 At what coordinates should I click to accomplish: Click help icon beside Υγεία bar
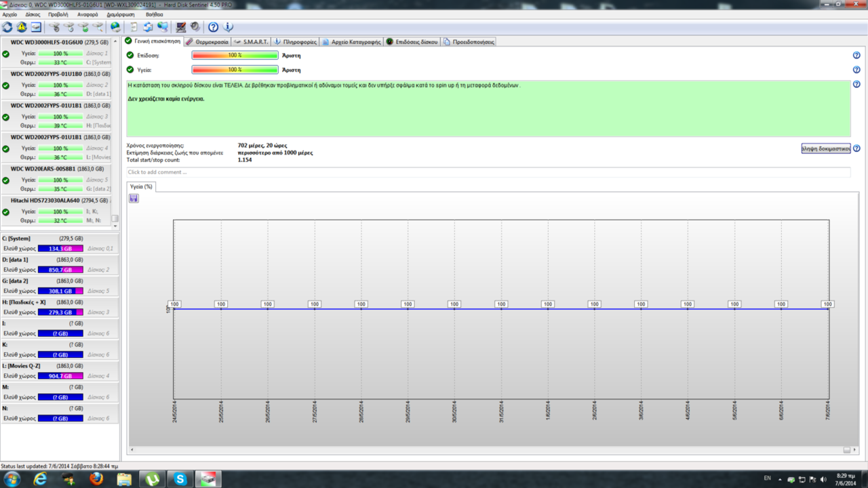coord(856,70)
